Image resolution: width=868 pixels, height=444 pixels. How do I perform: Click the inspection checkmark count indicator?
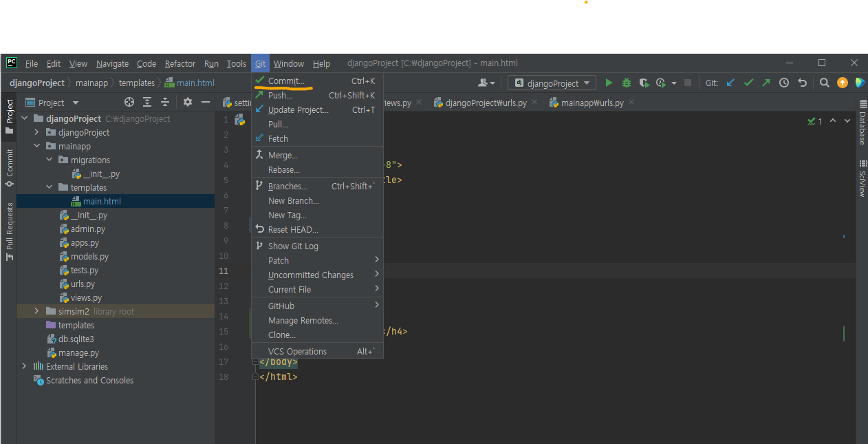pos(815,121)
